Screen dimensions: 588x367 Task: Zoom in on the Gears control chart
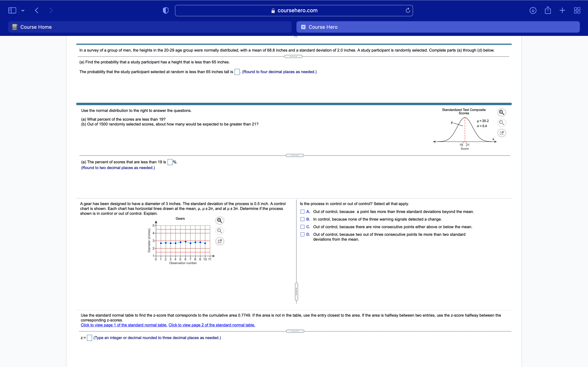[x=219, y=220]
